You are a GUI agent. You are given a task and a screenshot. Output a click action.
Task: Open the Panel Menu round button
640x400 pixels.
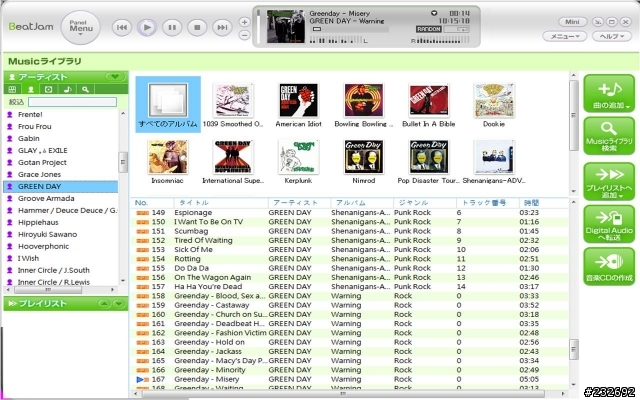tap(80, 27)
